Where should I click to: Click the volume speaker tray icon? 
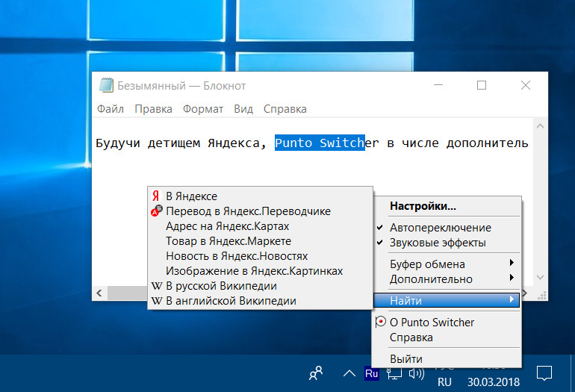coord(417,373)
